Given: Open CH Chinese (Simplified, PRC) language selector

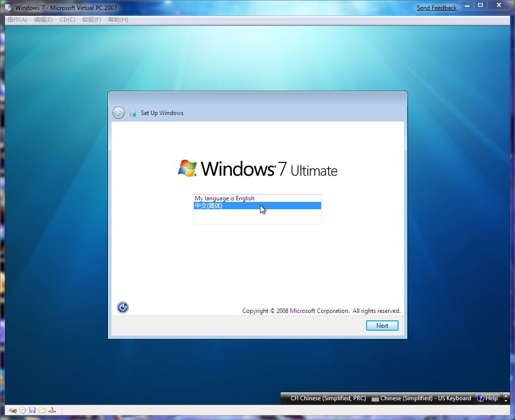Looking at the screenshot, I should [328, 398].
